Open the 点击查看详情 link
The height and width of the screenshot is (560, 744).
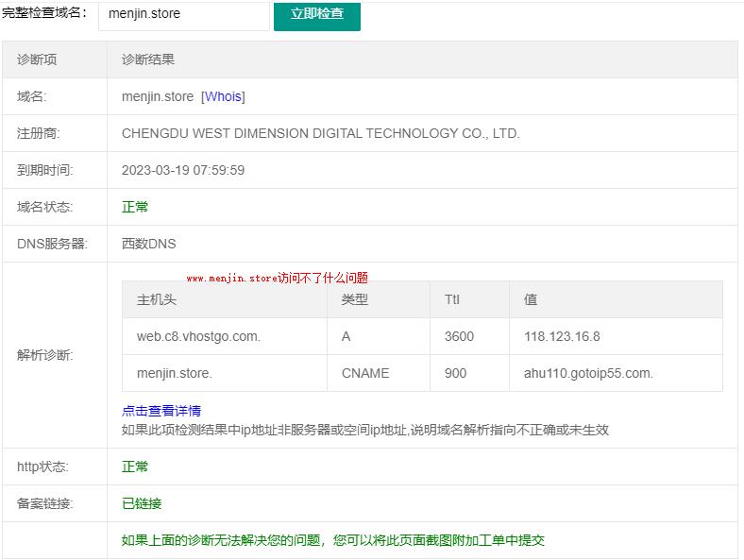tap(161, 411)
